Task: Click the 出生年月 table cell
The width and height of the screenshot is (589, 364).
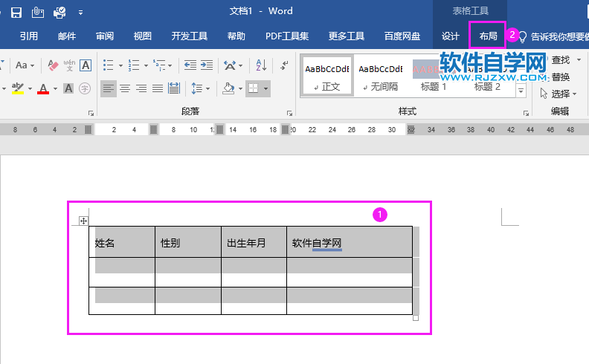Action: point(254,242)
